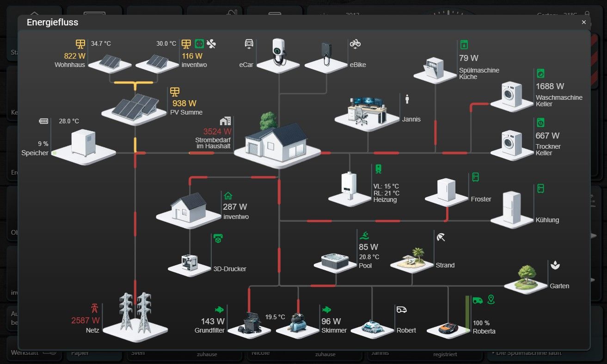The height and width of the screenshot is (364, 607).
Task: Click the Roberta battery level bar
Action: pos(467,313)
